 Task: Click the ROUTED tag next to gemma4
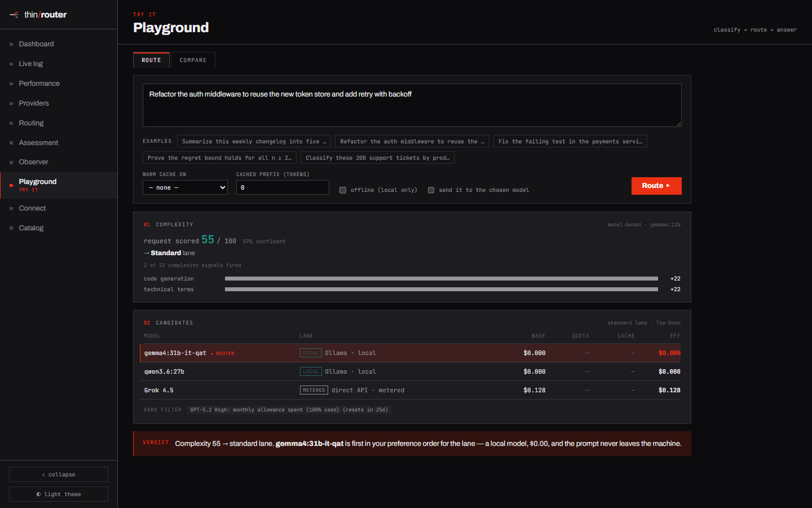tap(223, 353)
